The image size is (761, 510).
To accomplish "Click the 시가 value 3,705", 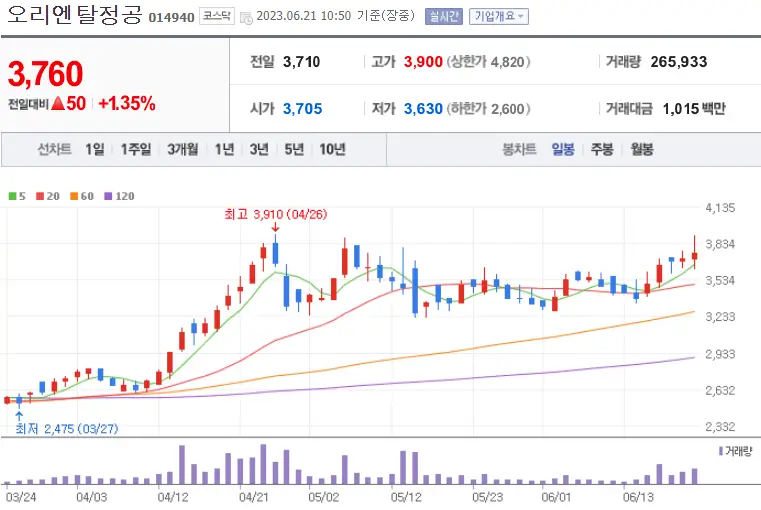I will pyautogui.click(x=302, y=109).
